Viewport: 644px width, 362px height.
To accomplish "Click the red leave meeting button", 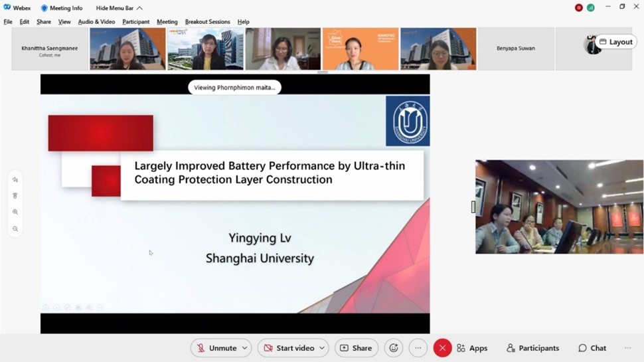I will (x=442, y=348).
